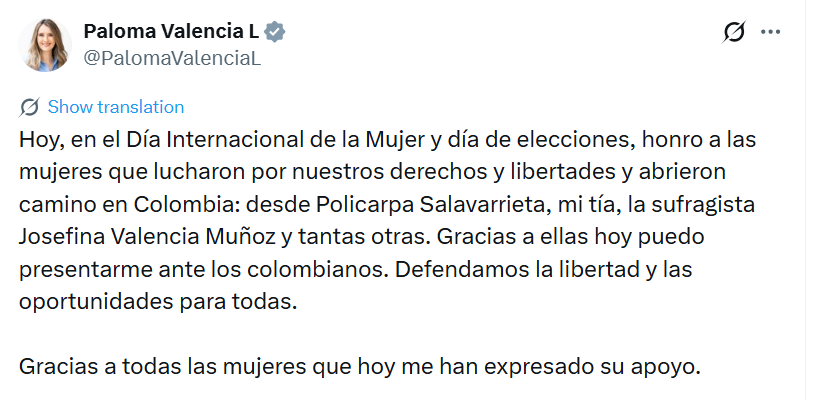This screenshot has width=828, height=400.
Task: Click the Show translation link
Action: click(x=116, y=107)
